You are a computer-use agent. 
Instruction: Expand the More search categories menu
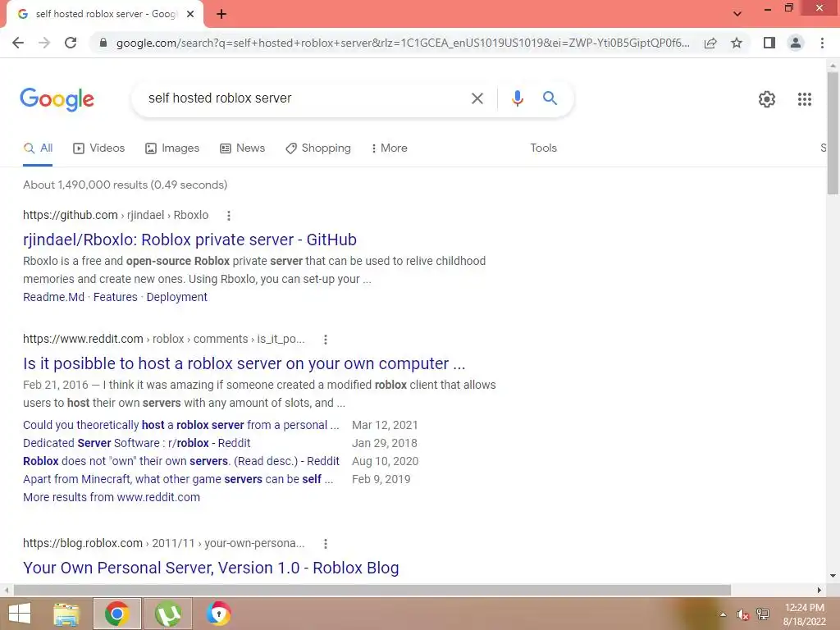390,148
